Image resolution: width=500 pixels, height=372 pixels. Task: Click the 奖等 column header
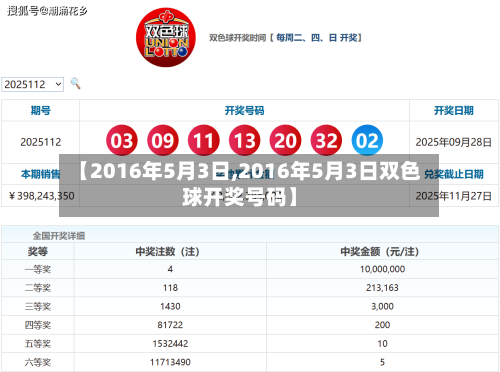(x=38, y=251)
